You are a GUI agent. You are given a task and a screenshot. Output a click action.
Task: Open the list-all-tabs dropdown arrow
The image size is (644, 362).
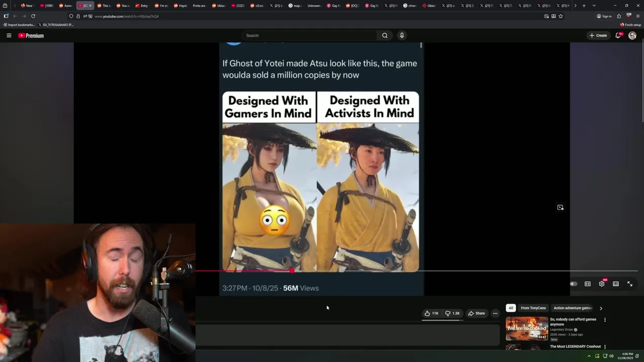[594, 6]
